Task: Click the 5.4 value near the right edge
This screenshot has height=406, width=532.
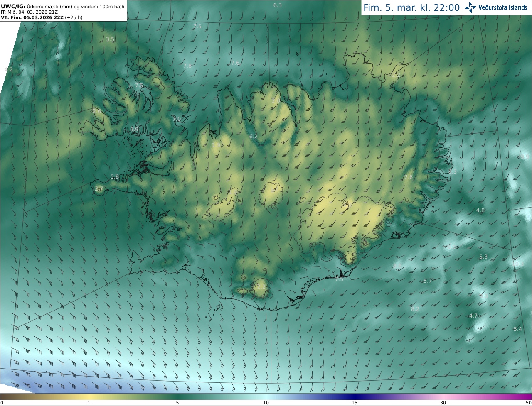Action: [x=517, y=329]
